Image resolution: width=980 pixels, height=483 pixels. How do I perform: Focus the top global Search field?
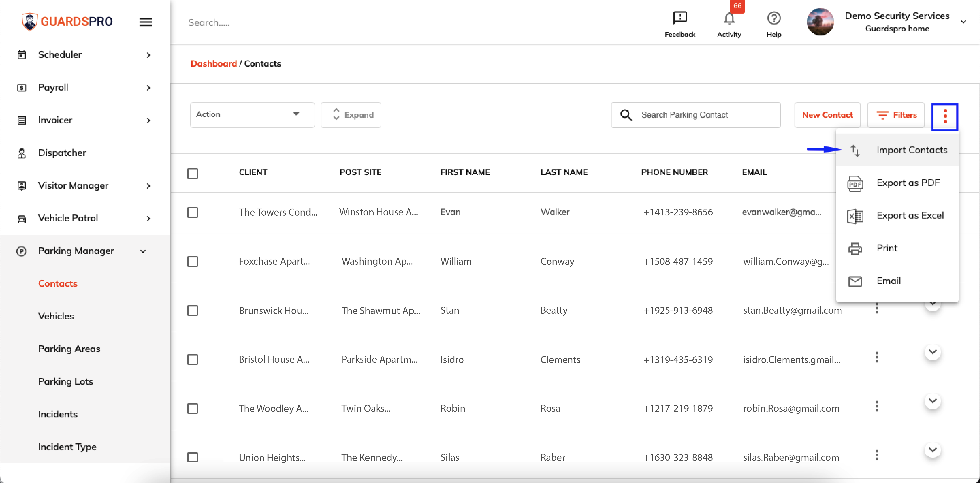(x=209, y=23)
